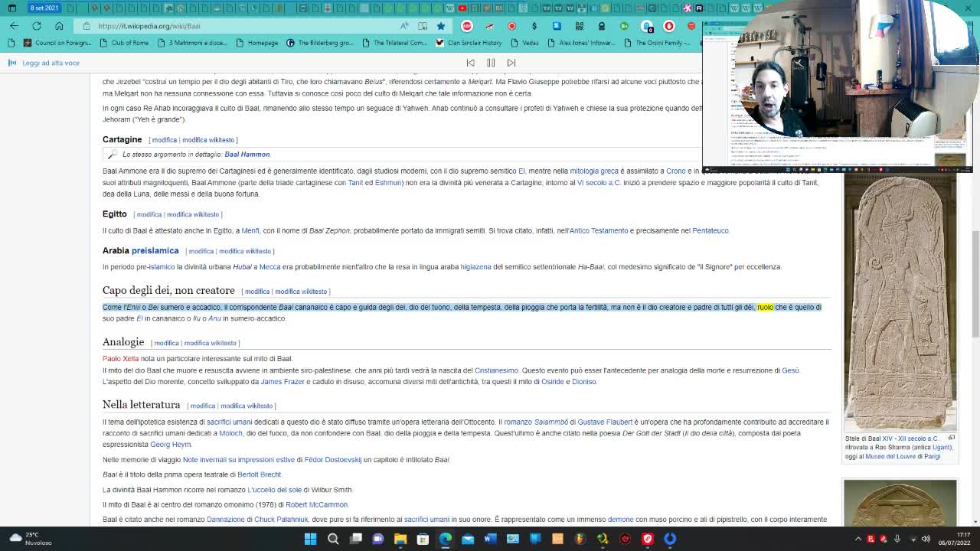The image size is (980, 551).
Task: Follow the 'Chuck Palahniuk' link
Action: 281,520
